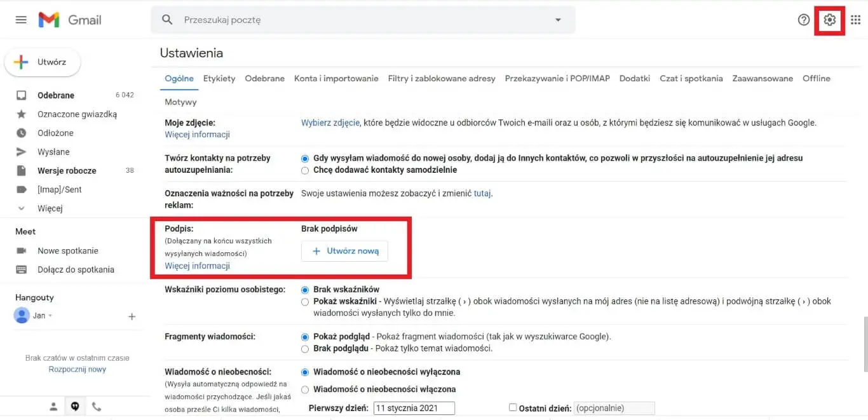Switch to the Etykiety tab
The width and height of the screenshot is (868, 420).
(x=219, y=78)
